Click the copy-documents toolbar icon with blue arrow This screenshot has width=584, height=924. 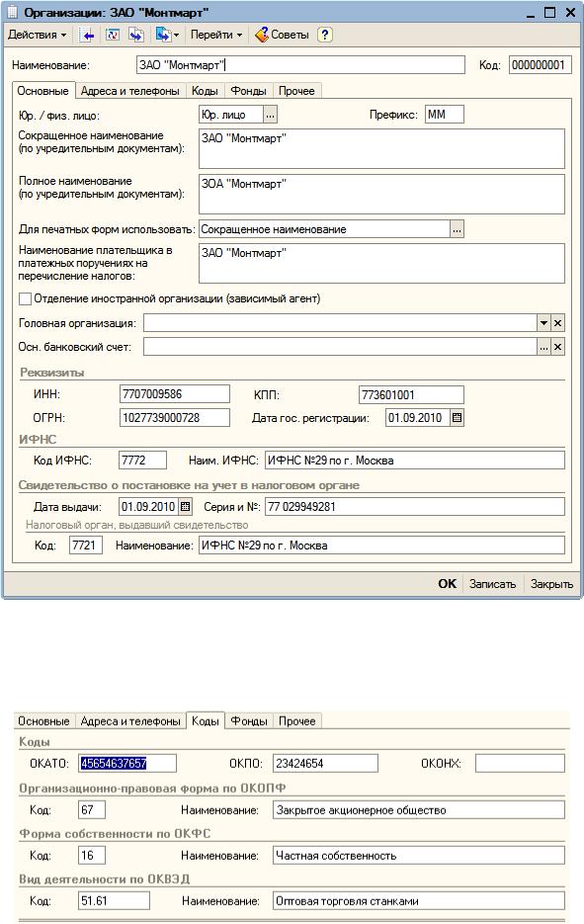point(136,35)
